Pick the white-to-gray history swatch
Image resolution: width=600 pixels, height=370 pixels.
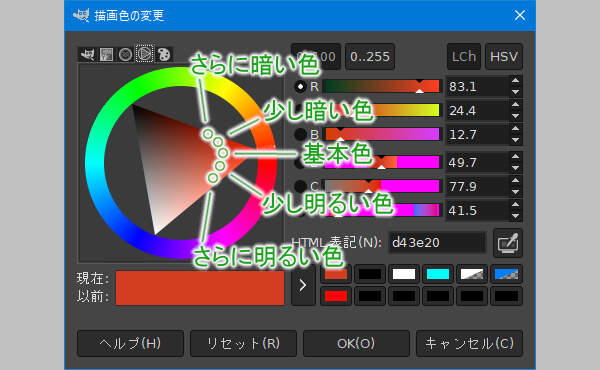point(472,274)
